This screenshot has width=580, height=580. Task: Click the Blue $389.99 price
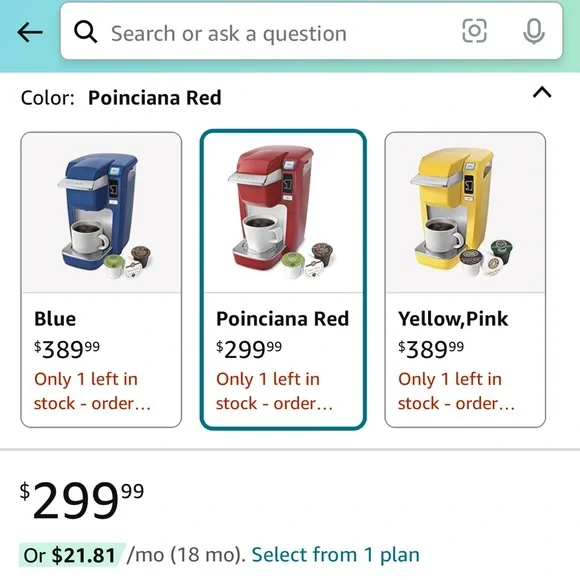tap(67, 349)
